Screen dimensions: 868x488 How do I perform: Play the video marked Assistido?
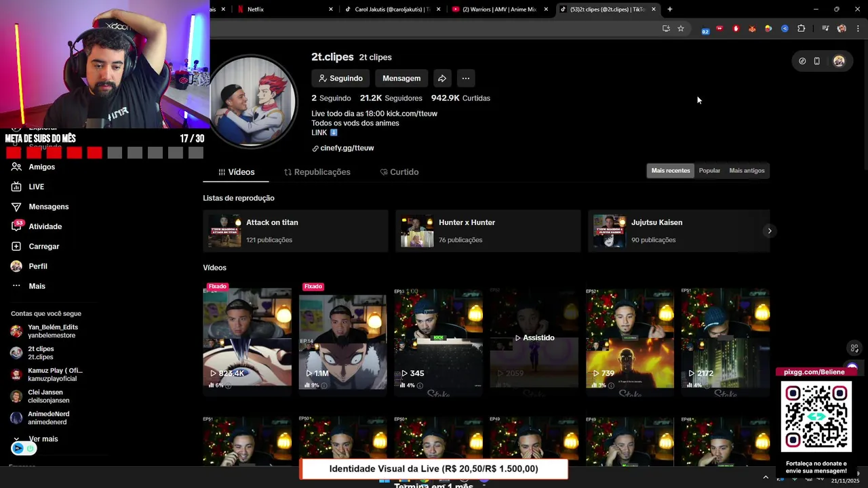tap(534, 338)
